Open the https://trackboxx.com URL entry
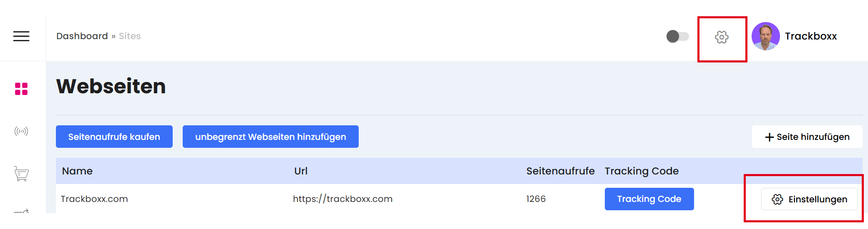This screenshot has height=229, width=868. 342,199
